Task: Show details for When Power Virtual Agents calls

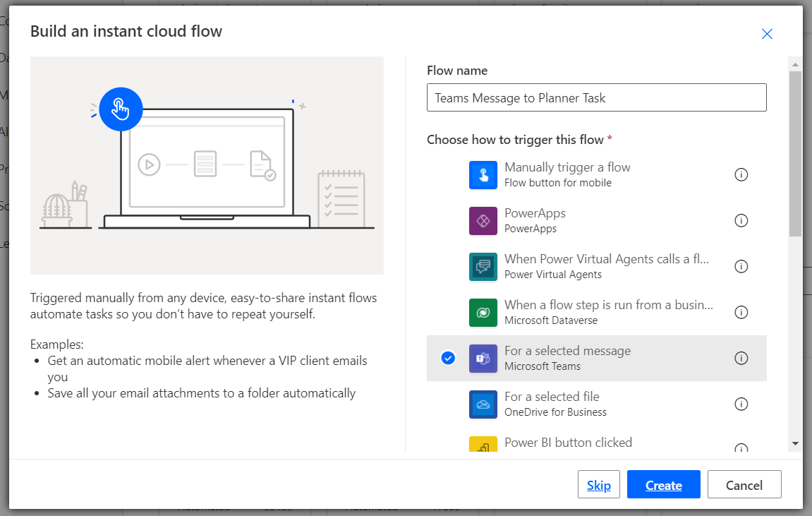Action: tap(741, 266)
